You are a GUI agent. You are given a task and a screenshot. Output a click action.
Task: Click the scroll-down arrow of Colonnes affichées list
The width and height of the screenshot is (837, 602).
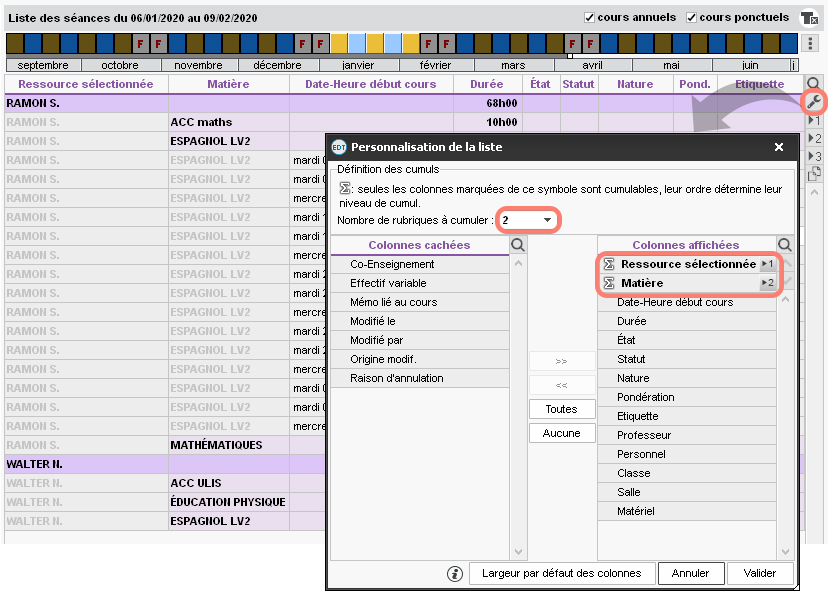[785, 552]
